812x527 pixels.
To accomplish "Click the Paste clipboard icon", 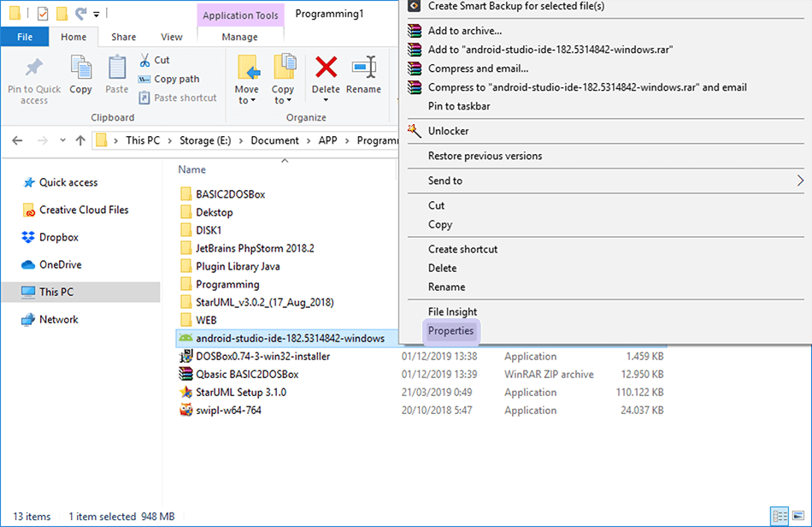I will point(117,68).
